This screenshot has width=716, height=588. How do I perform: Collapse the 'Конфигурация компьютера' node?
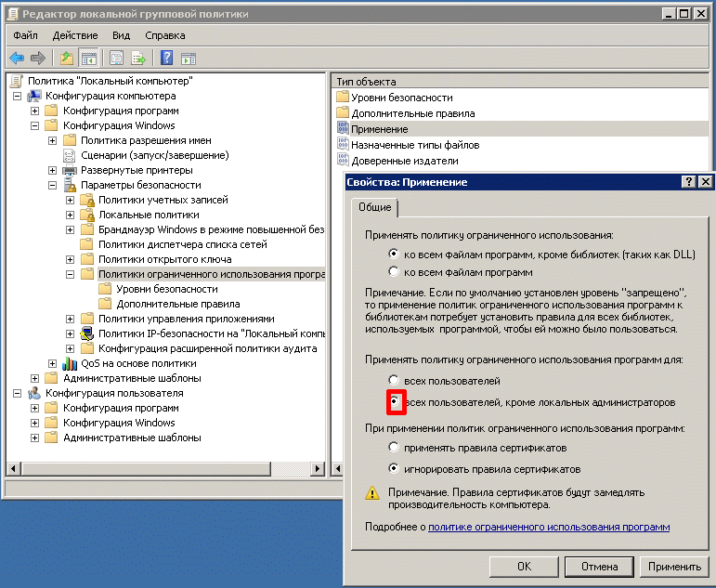click(x=18, y=97)
